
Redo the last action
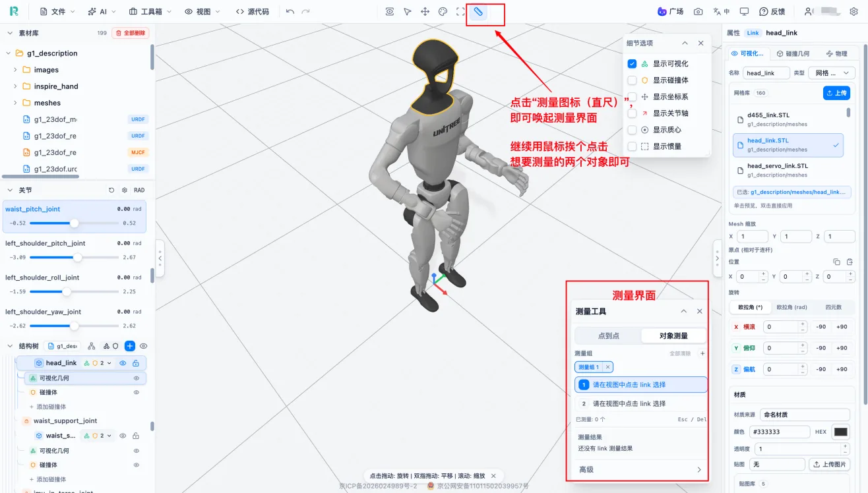[305, 12]
